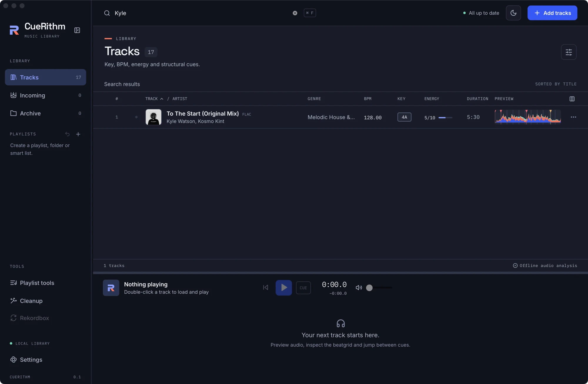
Task: Sort by the Duration column header
Action: pyautogui.click(x=477, y=99)
